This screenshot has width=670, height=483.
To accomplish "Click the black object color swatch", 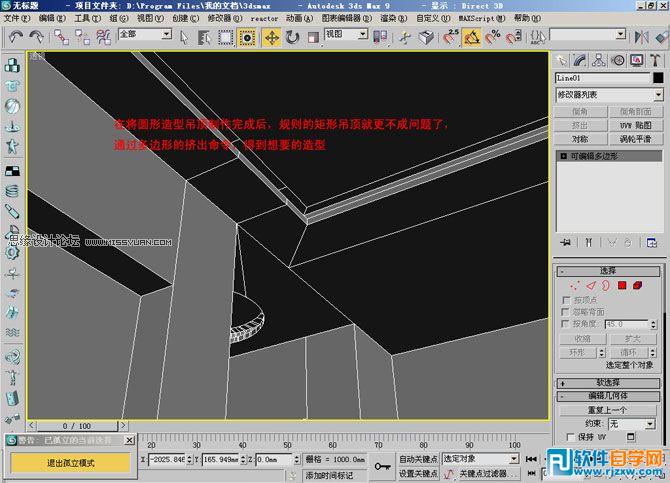I will (x=658, y=78).
